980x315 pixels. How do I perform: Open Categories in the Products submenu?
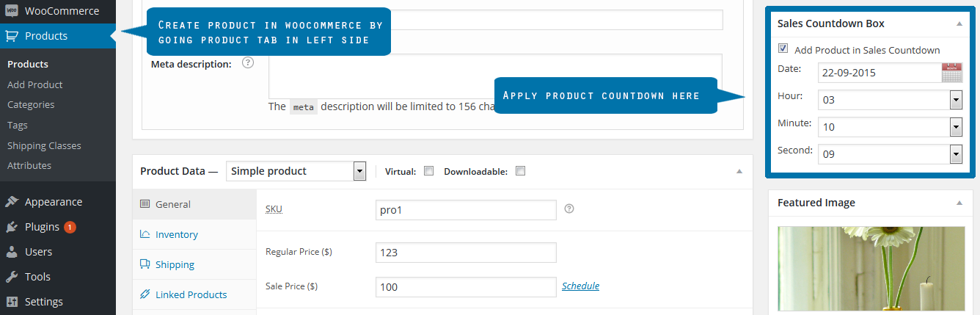pyautogui.click(x=31, y=105)
